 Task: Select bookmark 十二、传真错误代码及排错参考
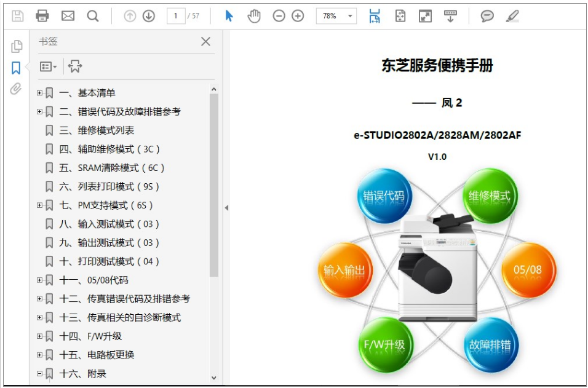pos(124,299)
